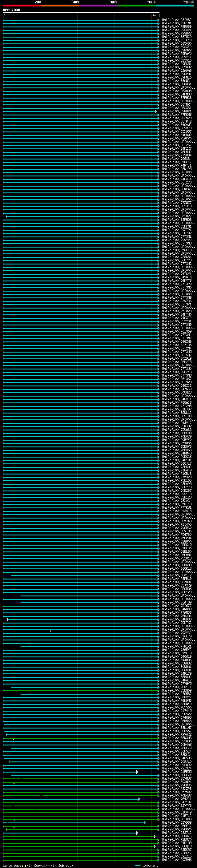Select hit UniRef100_A8I982

[176, 20]
